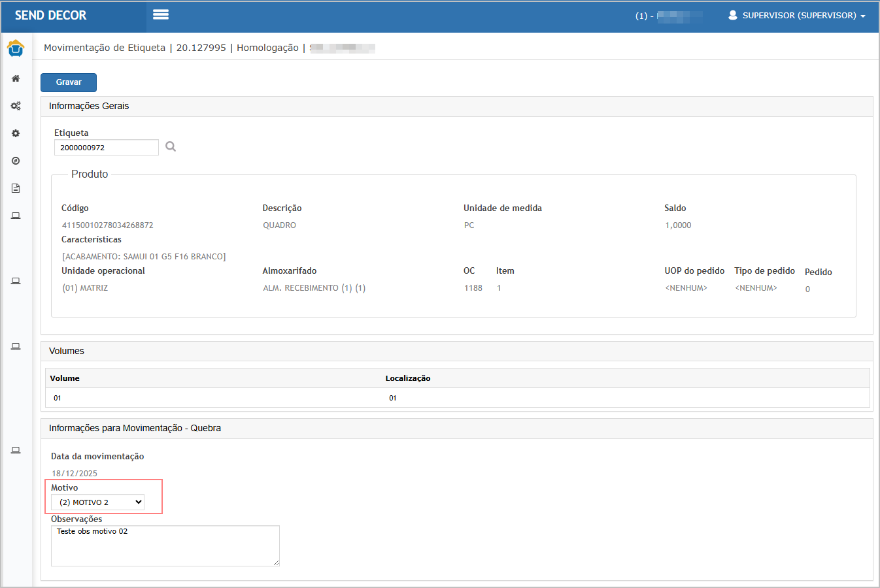
Task: Click the Localização column header
Action: [x=407, y=378]
